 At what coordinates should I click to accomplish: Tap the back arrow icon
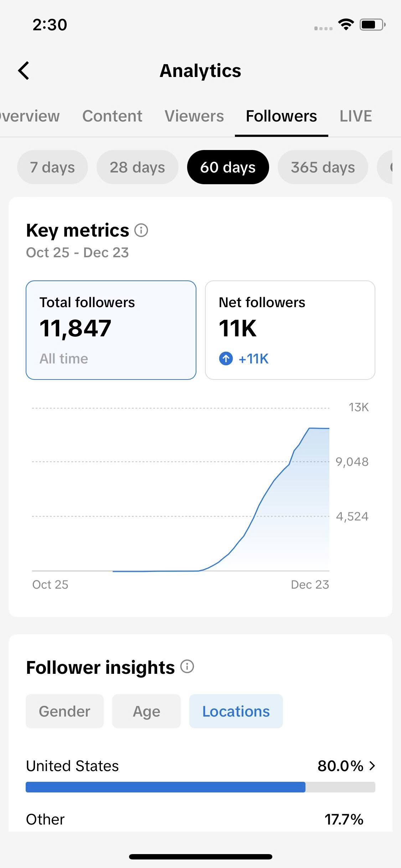(x=24, y=71)
